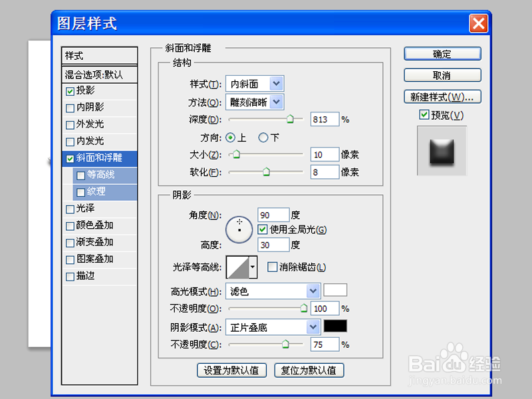This screenshot has width=532, height=399.
Task: Toggle the 预览 checkbox
Action: coord(424,114)
